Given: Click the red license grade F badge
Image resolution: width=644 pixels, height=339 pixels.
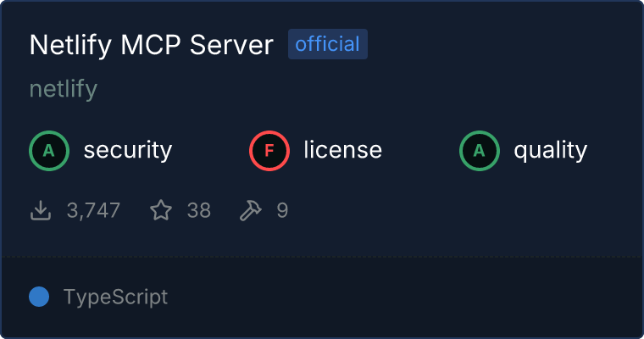Looking at the screenshot, I should (269, 151).
